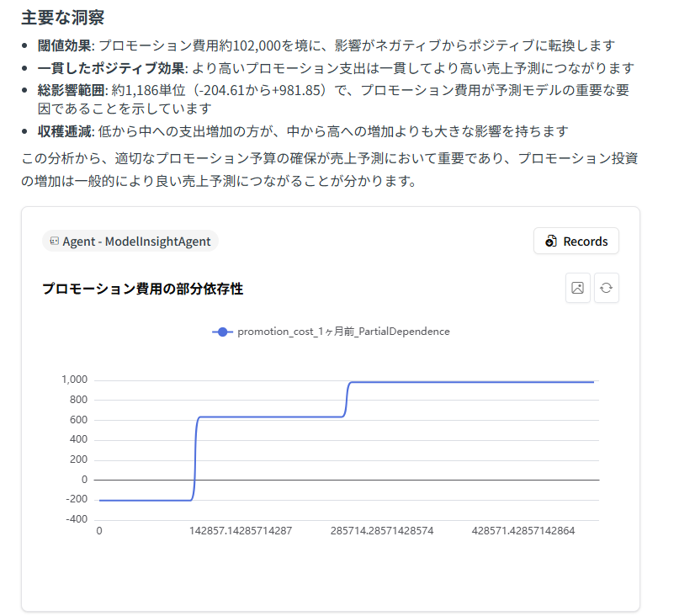Click the agent icon in ModelInsightAgent badge
Image resolution: width=679 pixels, height=616 pixels.
[55, 242]
